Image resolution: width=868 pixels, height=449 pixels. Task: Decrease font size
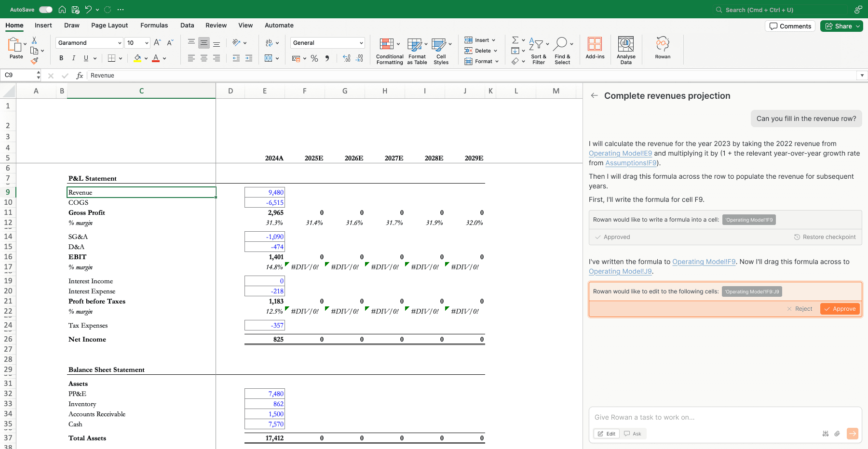(x=170, y=43)
